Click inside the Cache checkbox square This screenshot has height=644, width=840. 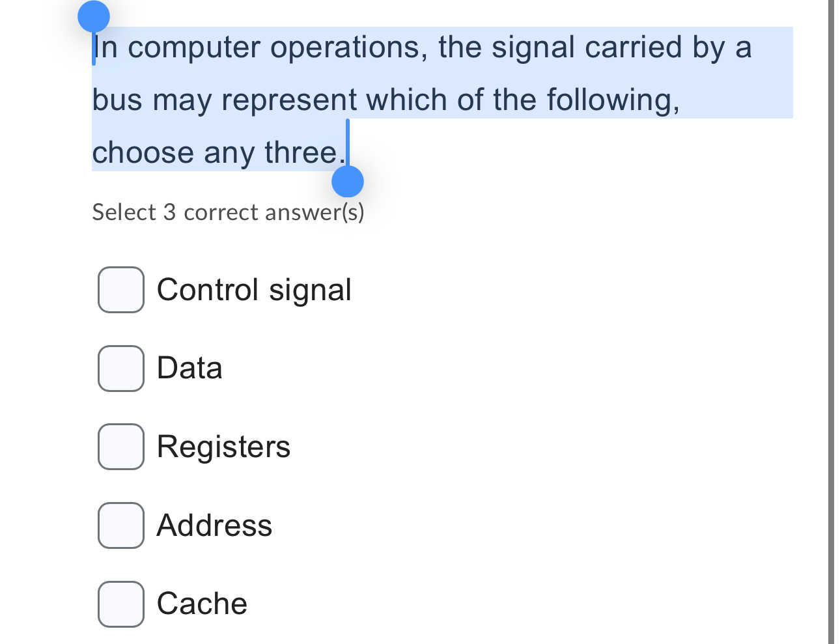tap(121, 604)
